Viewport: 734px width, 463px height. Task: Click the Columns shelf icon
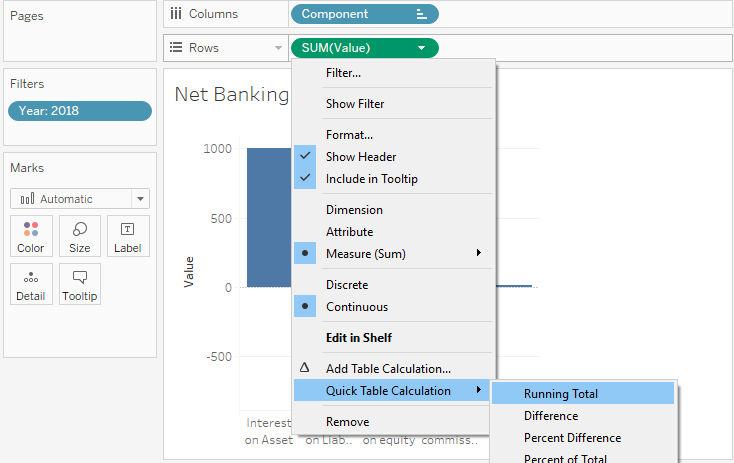point(176,14)
